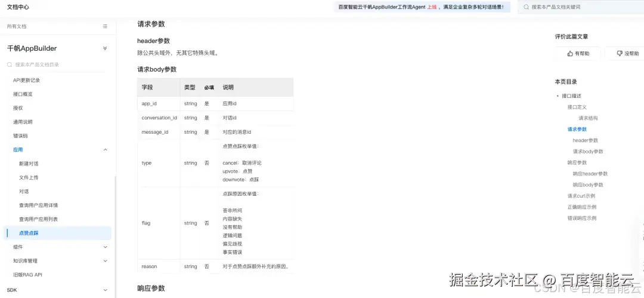Screen dimensions: 644x298
Task: Focus the 搜索本产品文档目录 field
Action: pos(56,64)
